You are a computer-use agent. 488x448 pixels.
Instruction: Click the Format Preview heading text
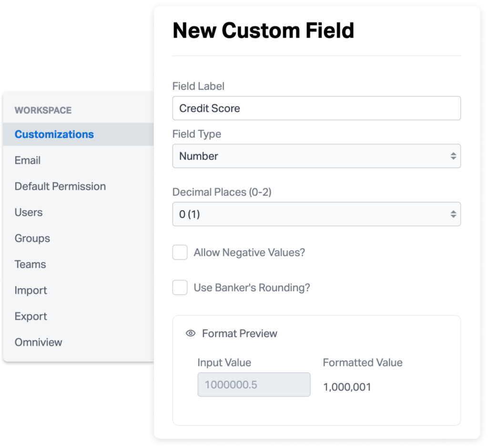tap(240, 334)
